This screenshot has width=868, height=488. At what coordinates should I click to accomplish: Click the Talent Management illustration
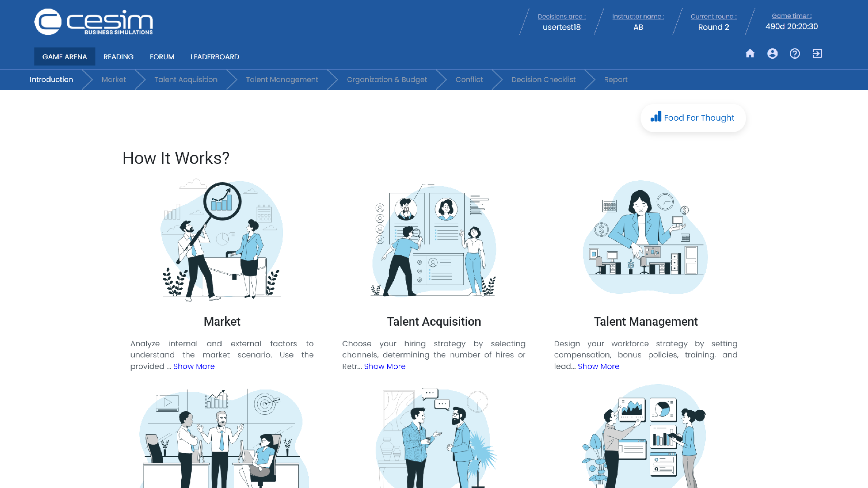(x=645, y=237)
